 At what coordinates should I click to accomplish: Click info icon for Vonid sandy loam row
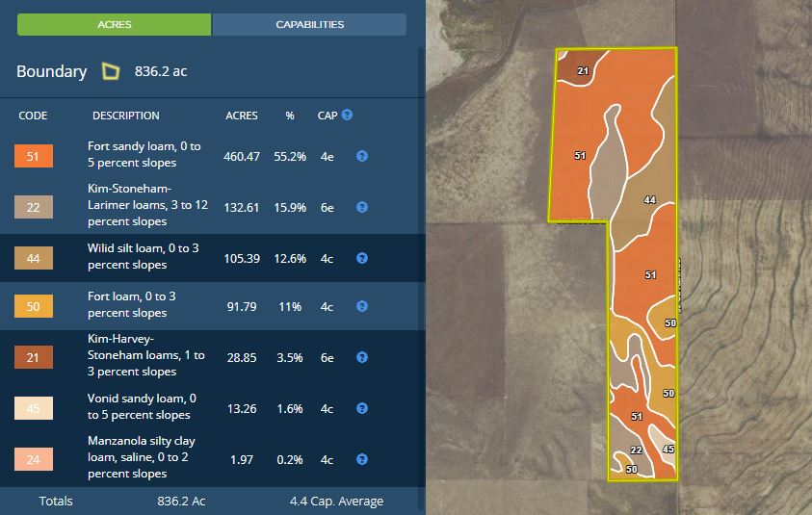click(362, 407)
